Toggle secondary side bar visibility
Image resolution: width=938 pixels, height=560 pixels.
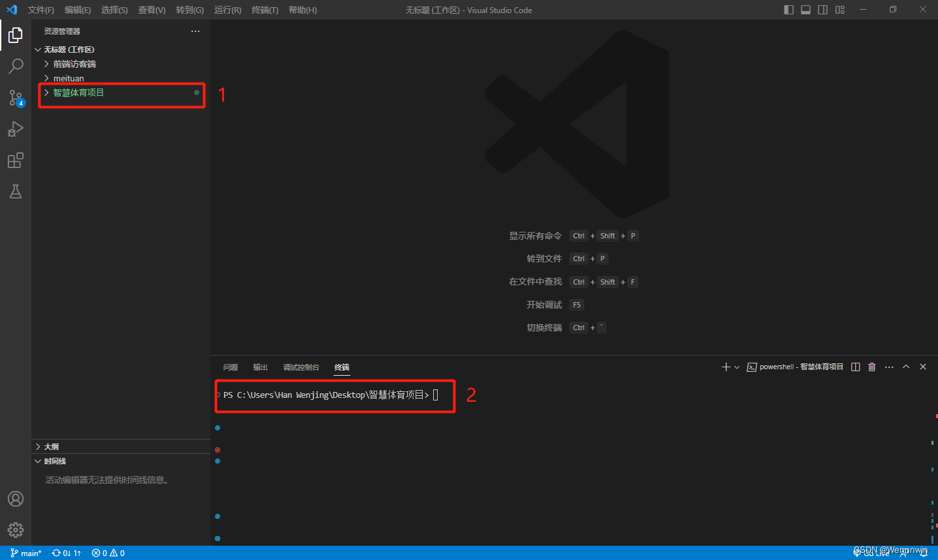pyautogui.click(x=823, y=10)
